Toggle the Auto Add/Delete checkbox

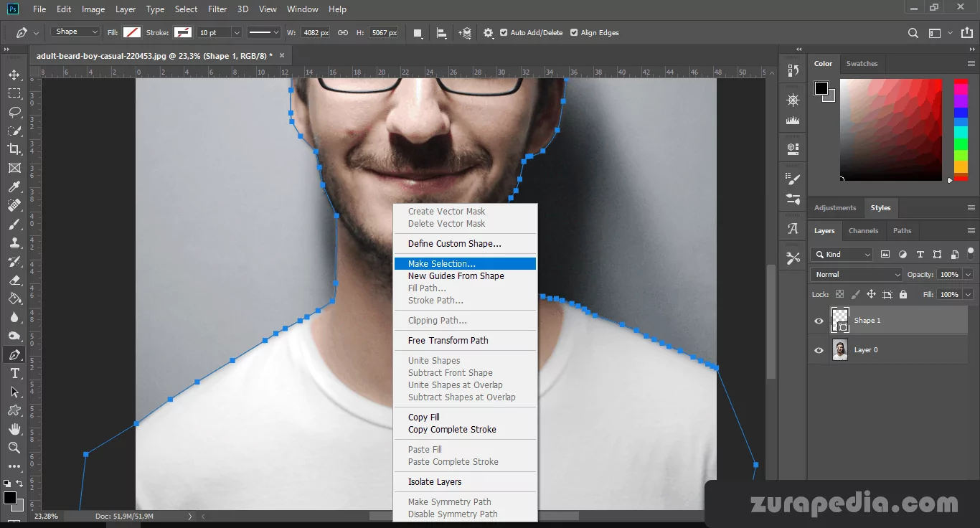pos(504,33)
